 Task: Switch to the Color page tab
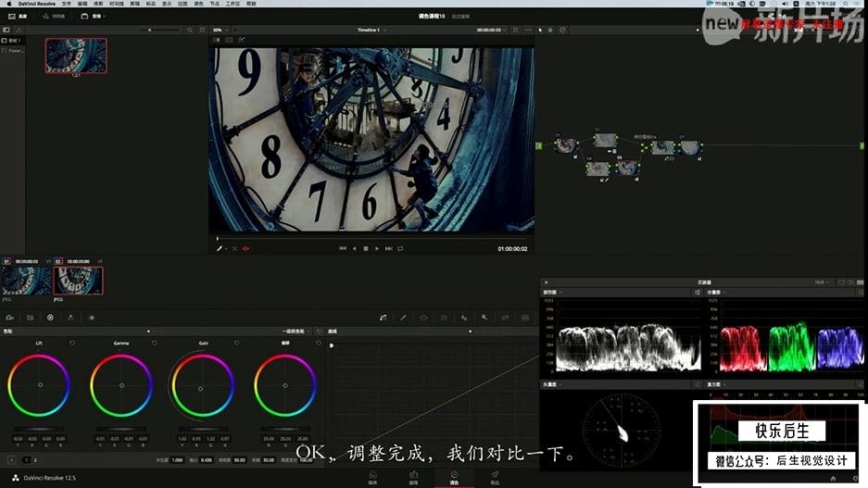[454, 478]
